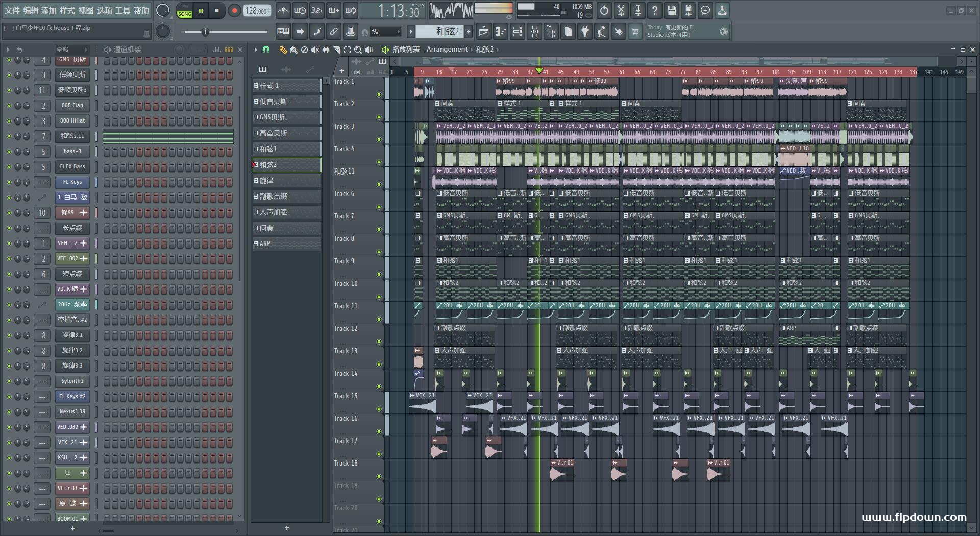This screenshot has height=536, width=980.
Task: Select the pencil draw tool in playlist
Action: pos(283,50)
